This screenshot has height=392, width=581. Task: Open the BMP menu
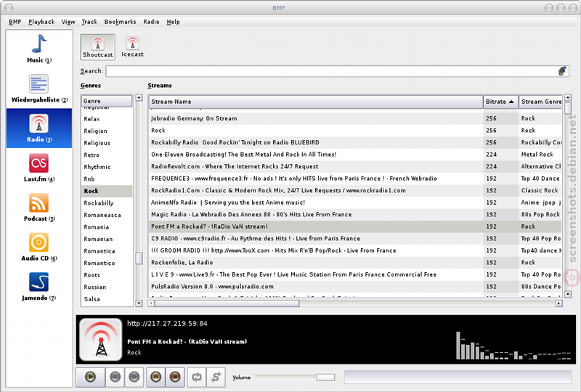[15, 22]
